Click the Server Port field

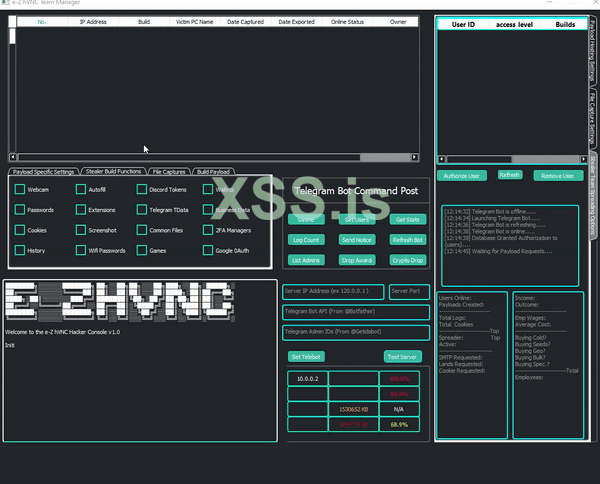(x=409, y=292)
